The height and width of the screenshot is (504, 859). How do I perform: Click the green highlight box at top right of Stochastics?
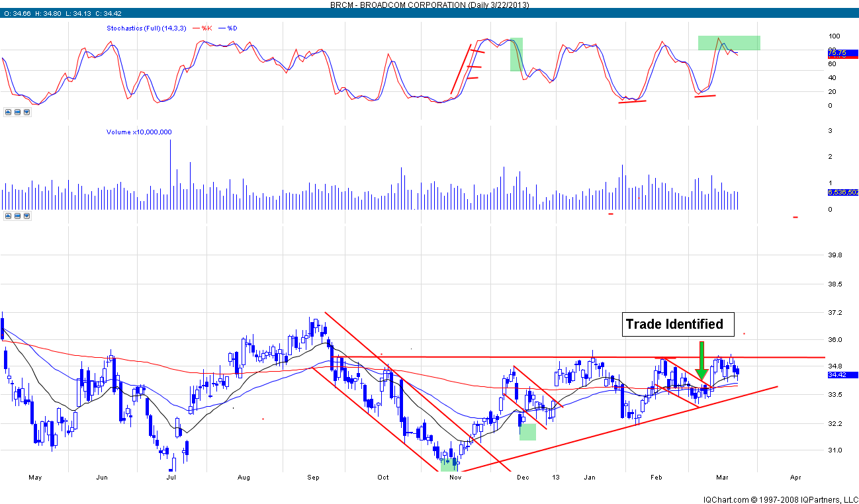[729, 43]
